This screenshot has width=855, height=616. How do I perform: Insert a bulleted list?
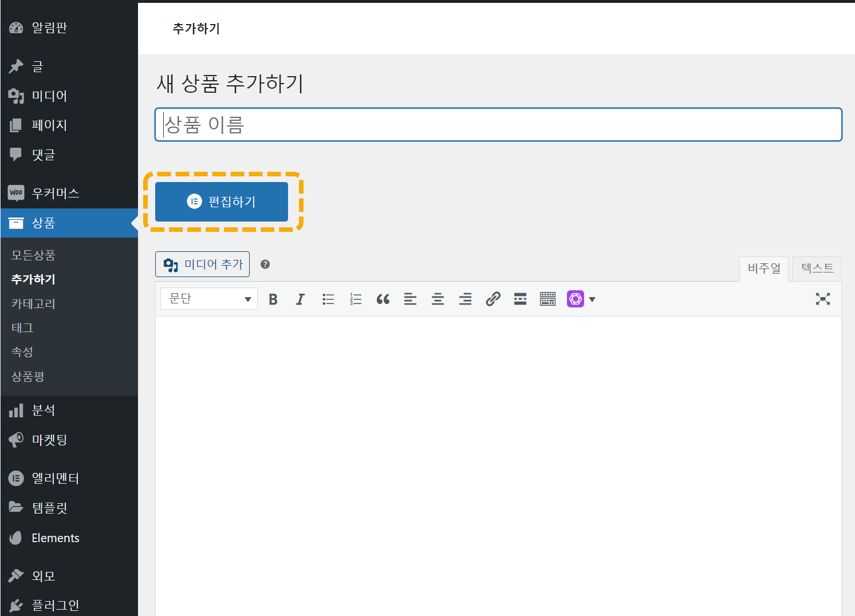328,298
